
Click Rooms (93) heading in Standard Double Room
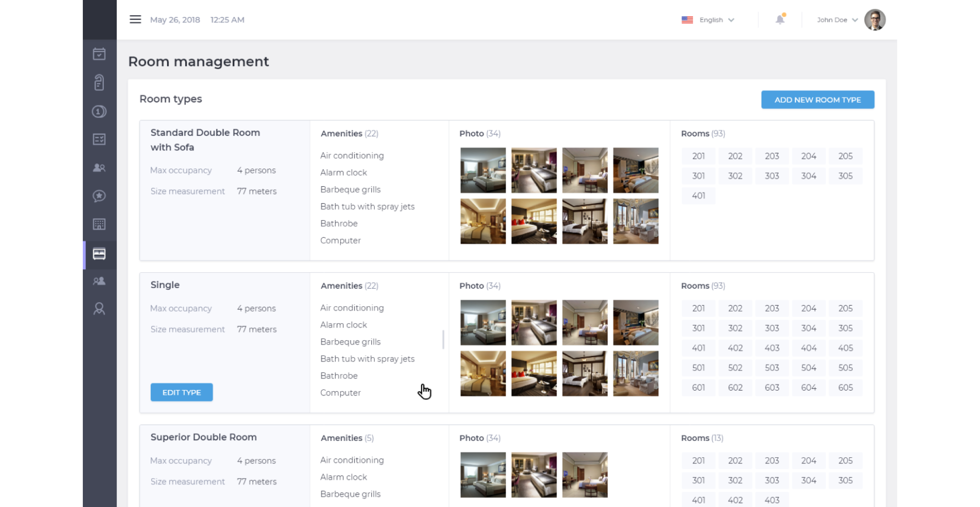703,134
